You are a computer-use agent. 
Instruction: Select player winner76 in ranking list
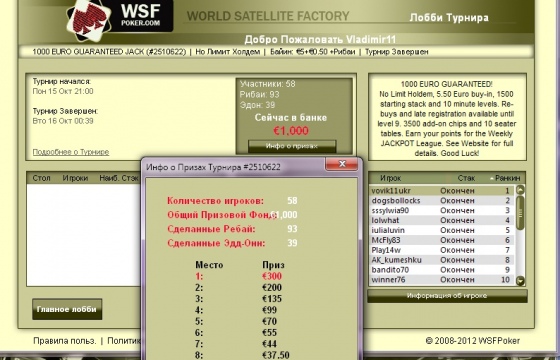(x=441, y=280)
